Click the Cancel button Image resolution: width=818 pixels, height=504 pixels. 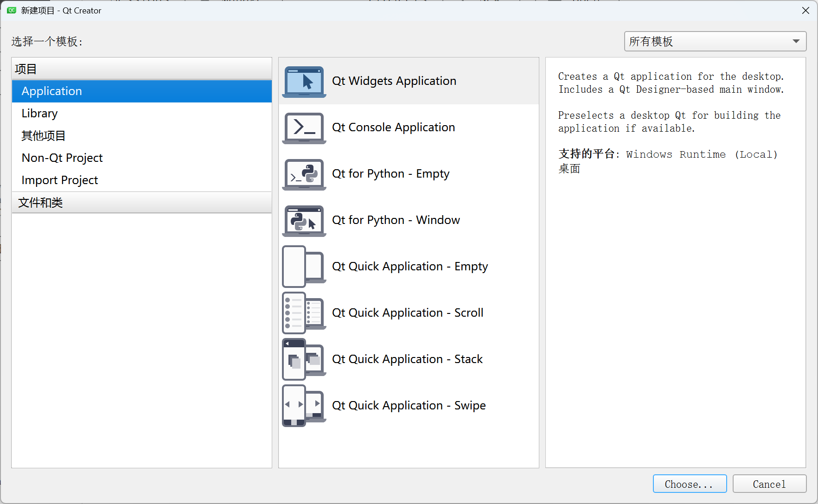click(769, 484)
